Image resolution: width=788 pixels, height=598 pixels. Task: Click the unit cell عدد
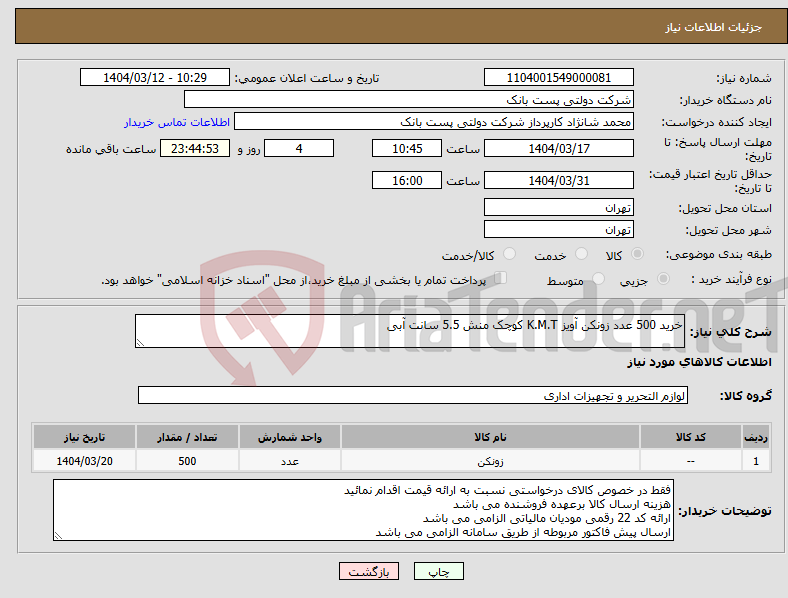[x=290, y=460]
